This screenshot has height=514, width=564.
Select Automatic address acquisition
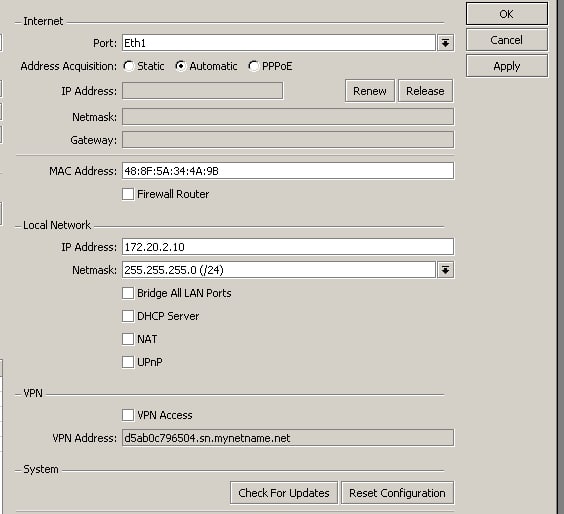click(x=181, y=66)
